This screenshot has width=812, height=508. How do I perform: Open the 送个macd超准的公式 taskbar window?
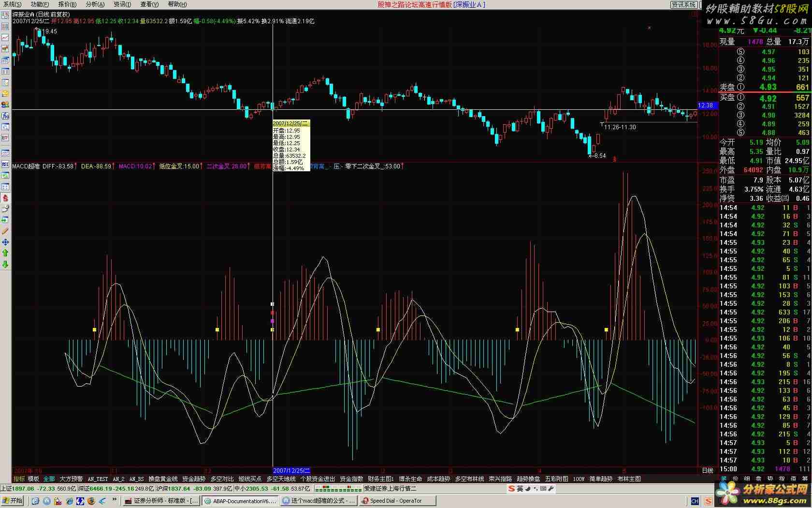click(x=319, y=501)
